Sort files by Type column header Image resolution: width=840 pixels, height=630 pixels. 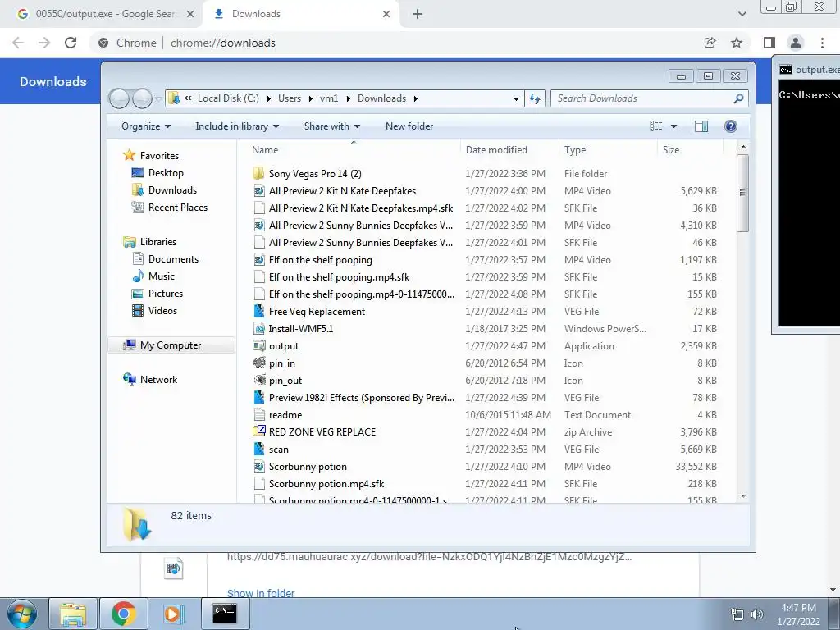[x=608, y=150]
